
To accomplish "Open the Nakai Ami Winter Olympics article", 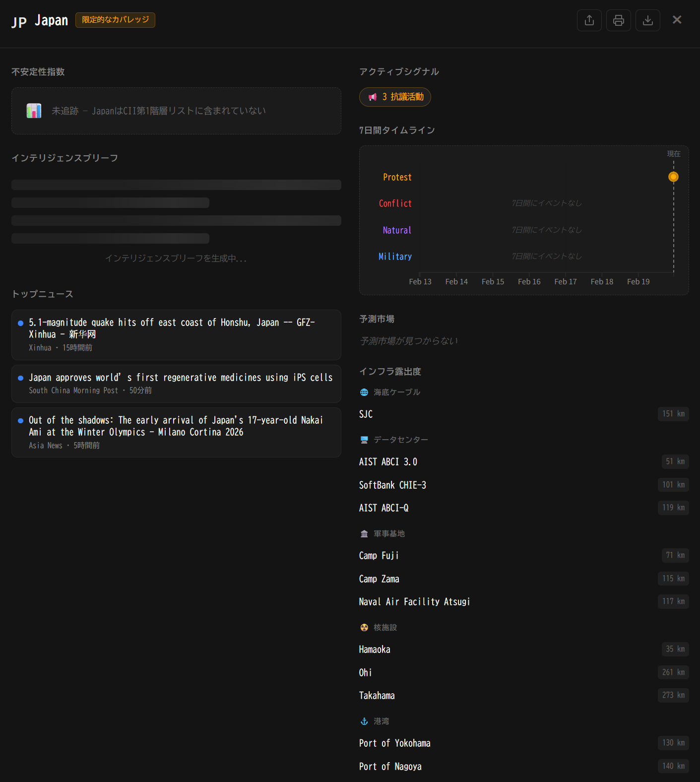I will [x=176, y=426].
